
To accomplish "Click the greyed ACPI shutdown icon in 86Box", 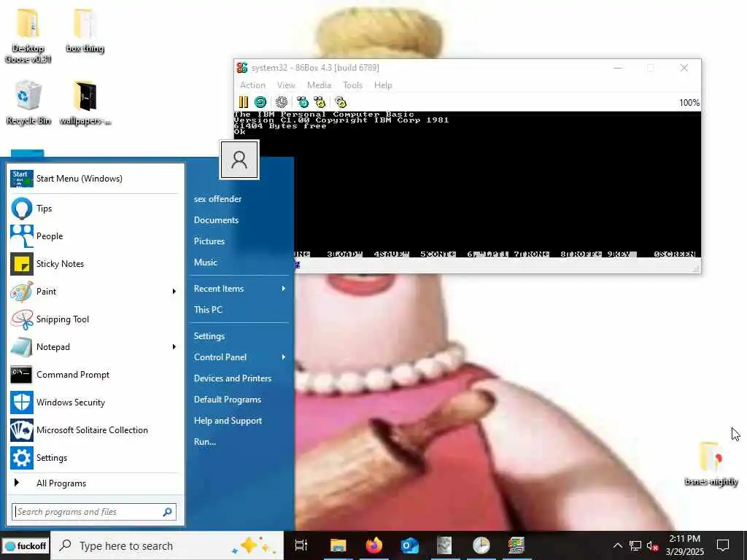I will coord(282,102).
